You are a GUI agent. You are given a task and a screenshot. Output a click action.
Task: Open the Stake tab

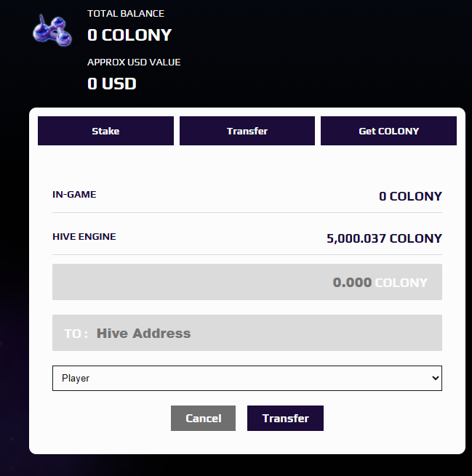(105, 131)
